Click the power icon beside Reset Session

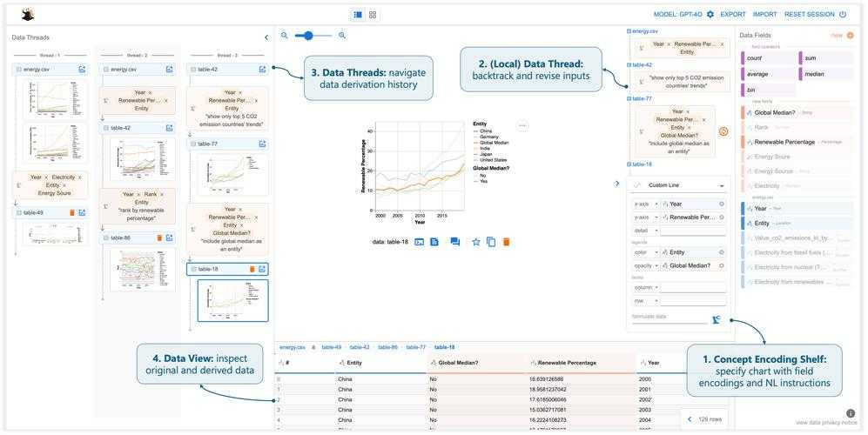pos(843,15)
